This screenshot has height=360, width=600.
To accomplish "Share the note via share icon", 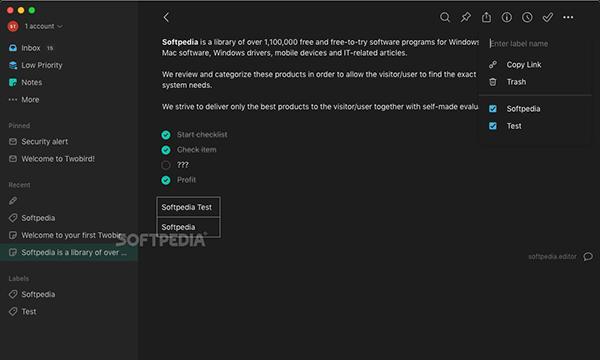I will [486, 17].
